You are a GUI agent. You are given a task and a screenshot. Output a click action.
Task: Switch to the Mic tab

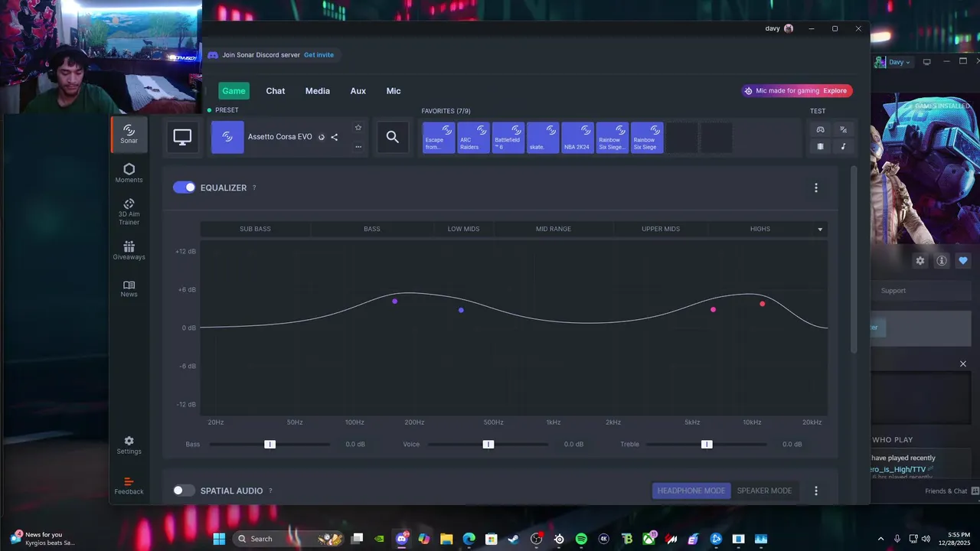[394, 90]
